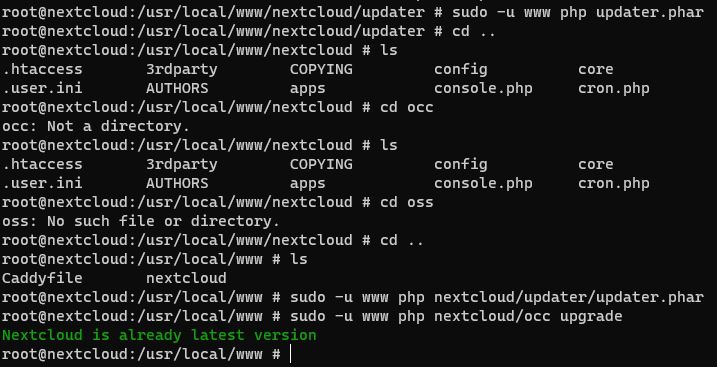This screenshot has height=367, width=717.
Task: Click 'occ: Not a directory.' error line
Action: 96,126
